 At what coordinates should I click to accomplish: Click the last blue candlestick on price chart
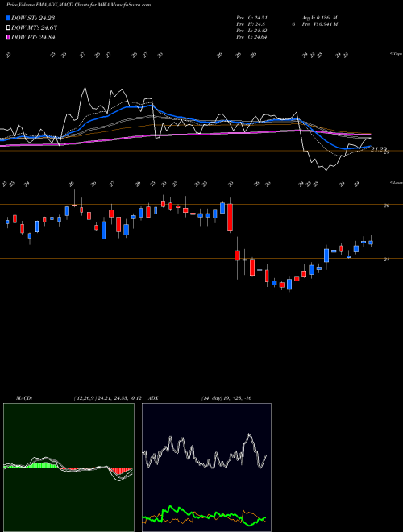[371, 243]
